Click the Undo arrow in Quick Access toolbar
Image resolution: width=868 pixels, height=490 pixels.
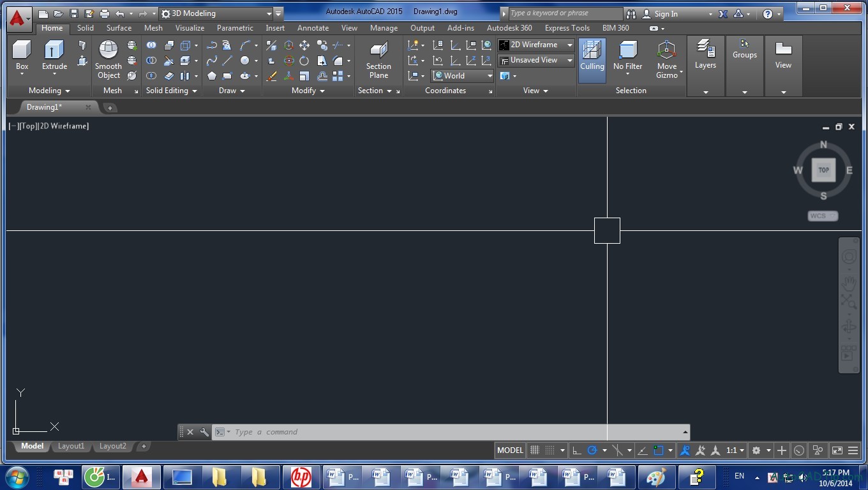(120, 13)
